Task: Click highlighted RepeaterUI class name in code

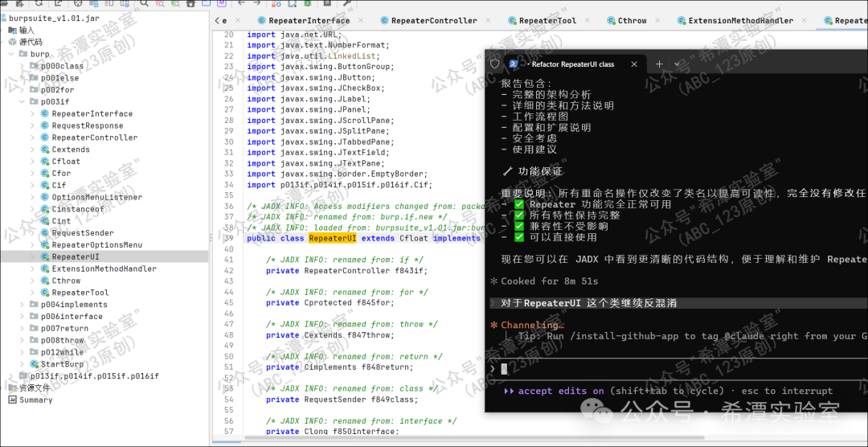Action: click(x=332, y=239)
